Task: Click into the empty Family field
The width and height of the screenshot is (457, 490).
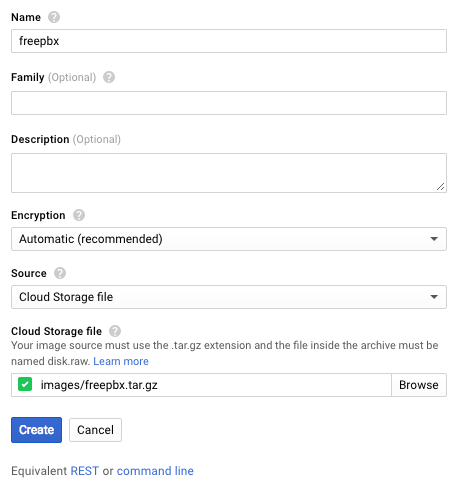Action: coord(229,103)
